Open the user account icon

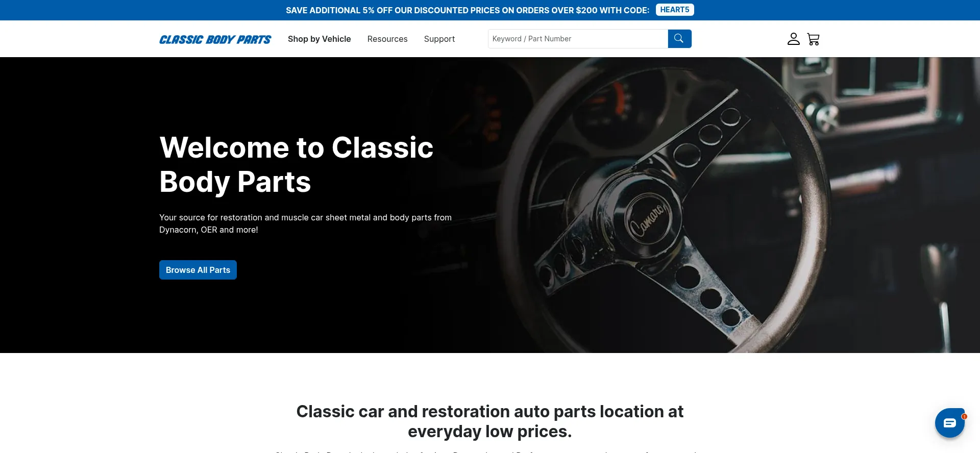(x=793, y=39)
